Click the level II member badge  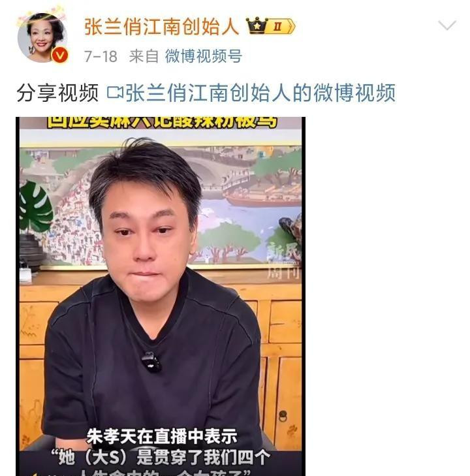(281, 26)
